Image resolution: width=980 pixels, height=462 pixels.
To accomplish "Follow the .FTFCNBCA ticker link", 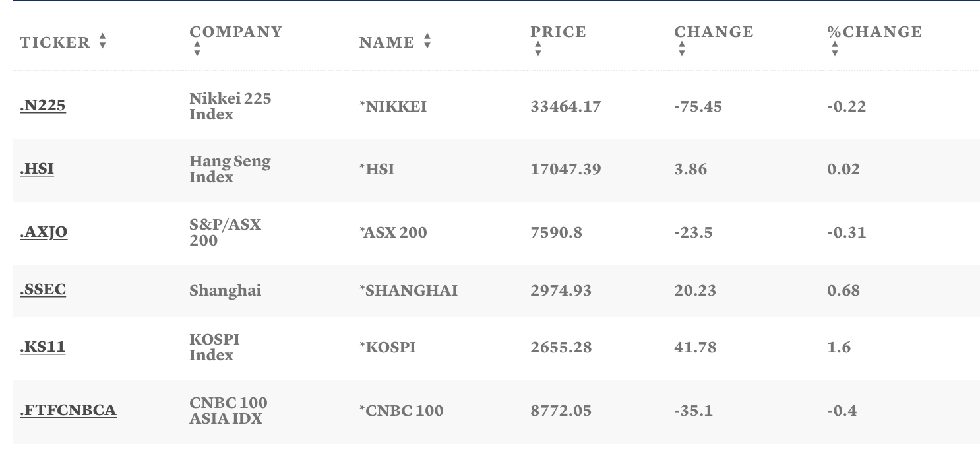I will (x=68, y=411).
